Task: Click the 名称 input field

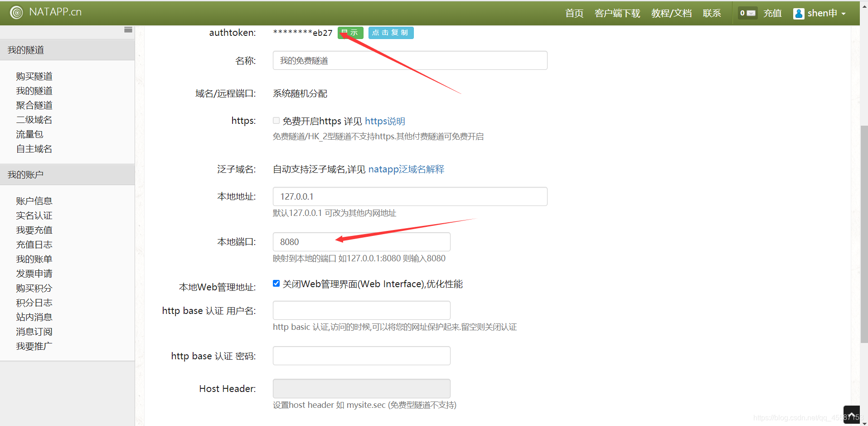Action: pos(410,60)
